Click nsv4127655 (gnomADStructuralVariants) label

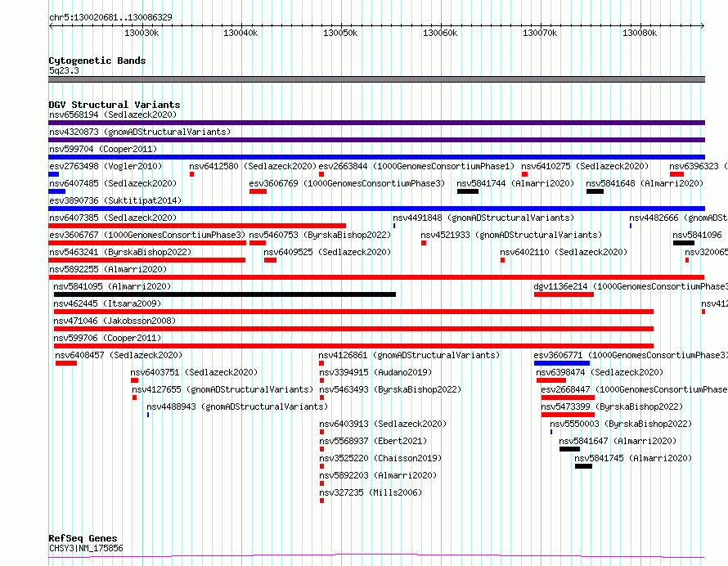[x=222, y=389]
